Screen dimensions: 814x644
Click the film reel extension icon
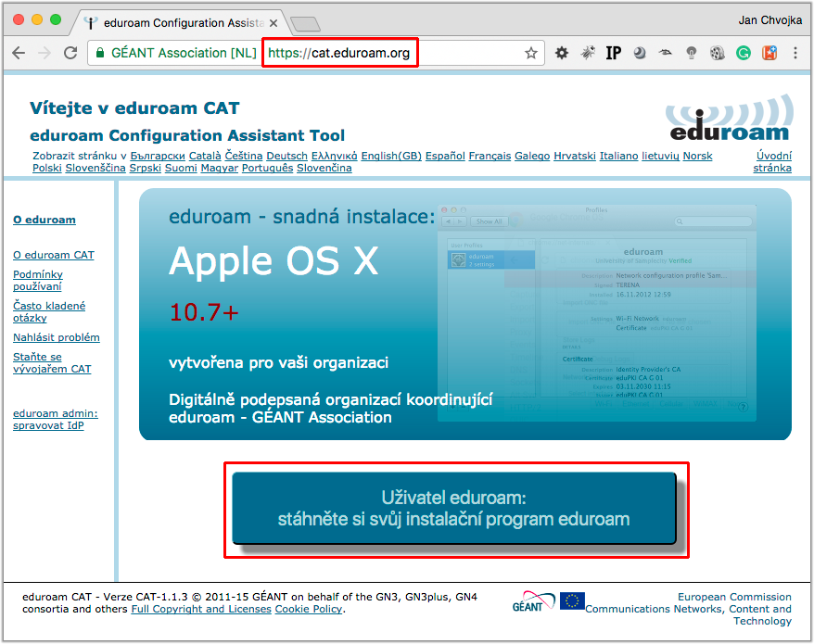pos(717,53)
